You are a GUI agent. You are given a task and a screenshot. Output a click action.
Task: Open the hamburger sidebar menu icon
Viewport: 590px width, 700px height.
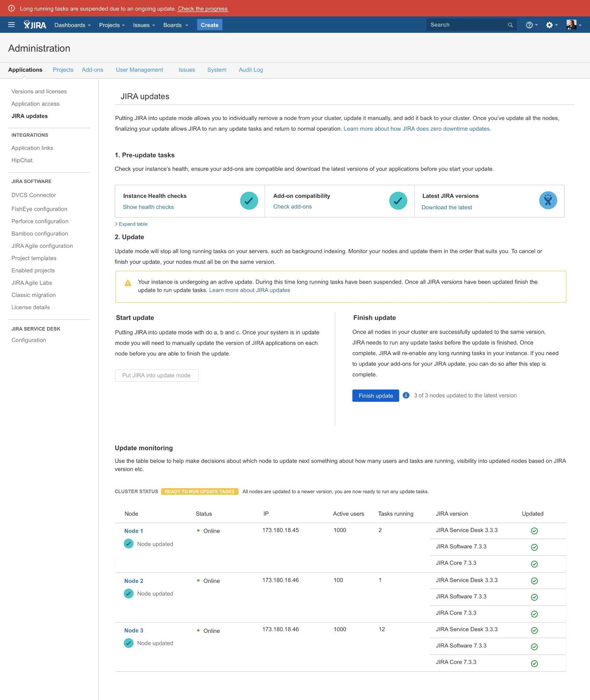point(11,25)
